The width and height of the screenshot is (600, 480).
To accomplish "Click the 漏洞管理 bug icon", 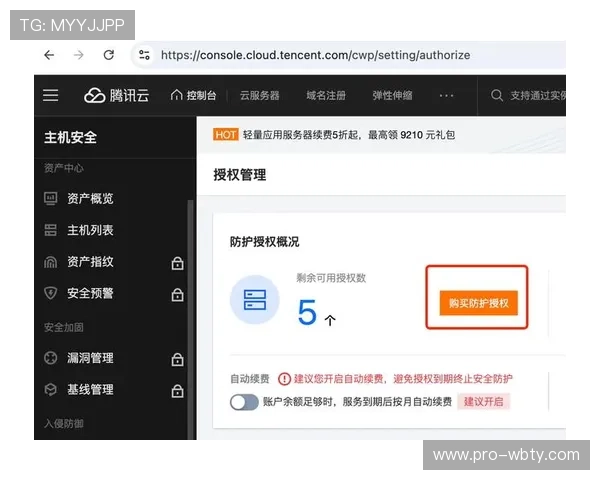I will click(51, 358).
